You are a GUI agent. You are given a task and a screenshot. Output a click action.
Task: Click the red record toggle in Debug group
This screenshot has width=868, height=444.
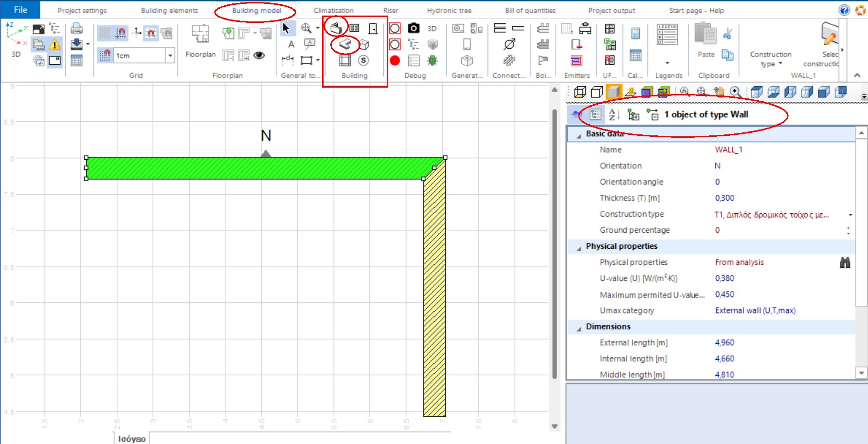click(395, 60)
